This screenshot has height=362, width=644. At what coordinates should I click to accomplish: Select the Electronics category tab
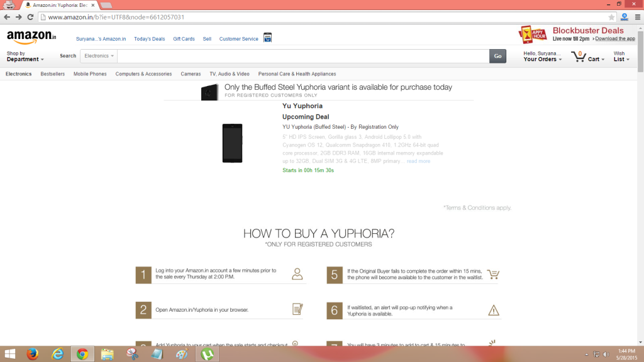[x=18, y=74]
